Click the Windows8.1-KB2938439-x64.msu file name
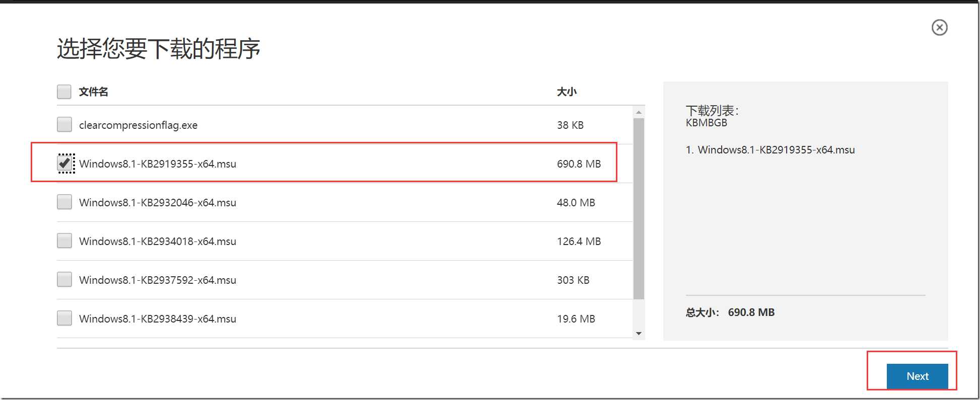The width and height of the screenshot is (980, 400). (x=157, y=318)
